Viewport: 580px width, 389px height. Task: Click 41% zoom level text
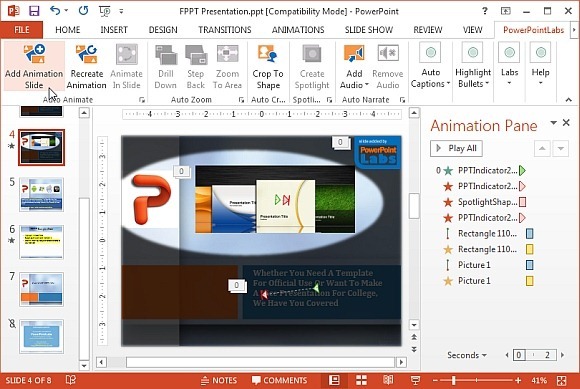[x=539, y=380]
